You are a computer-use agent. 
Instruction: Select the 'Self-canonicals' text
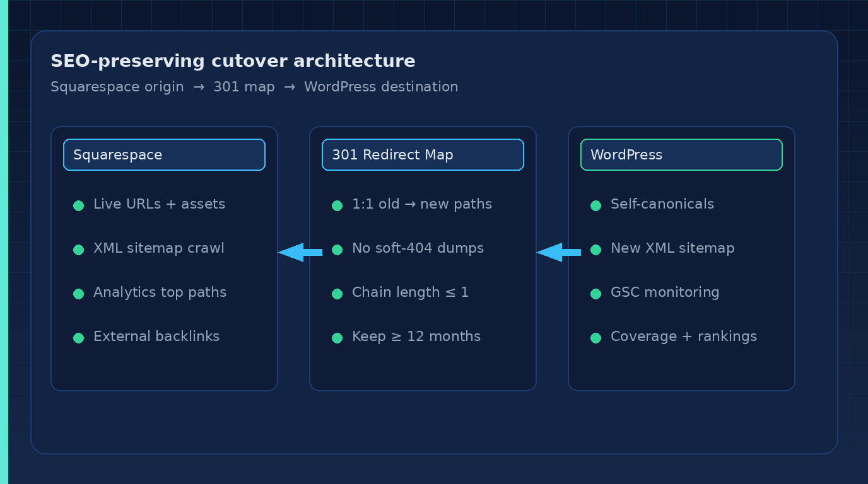click(662, 204)
